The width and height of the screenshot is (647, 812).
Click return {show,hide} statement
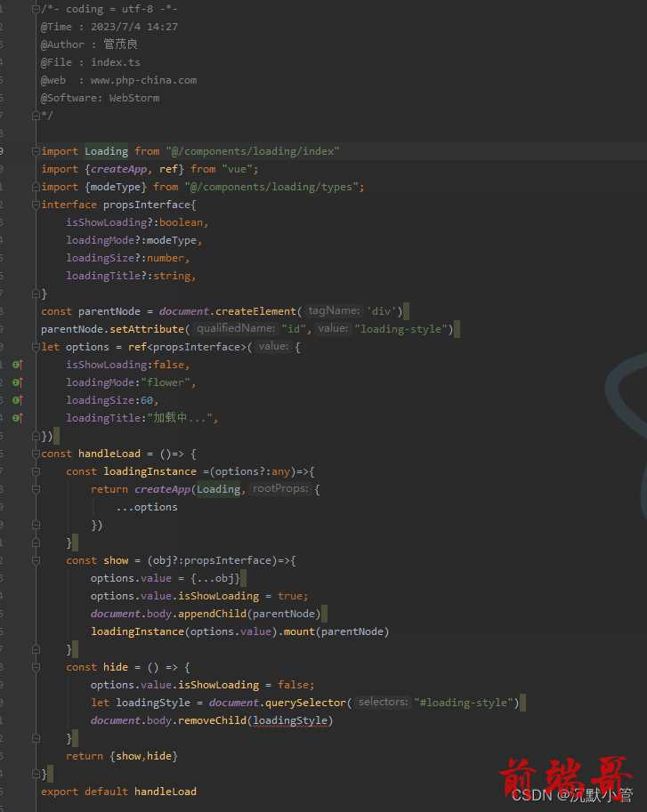[122, 756]
